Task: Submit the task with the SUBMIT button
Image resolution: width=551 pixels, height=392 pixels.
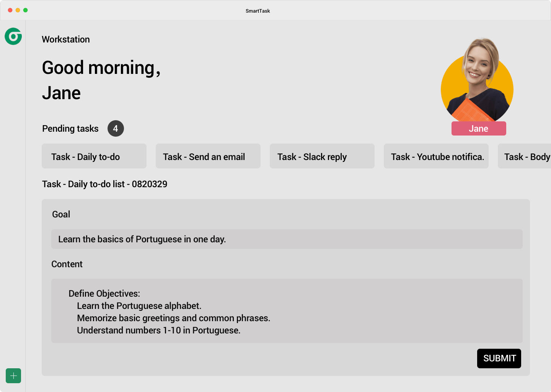Action: (499, 358)
